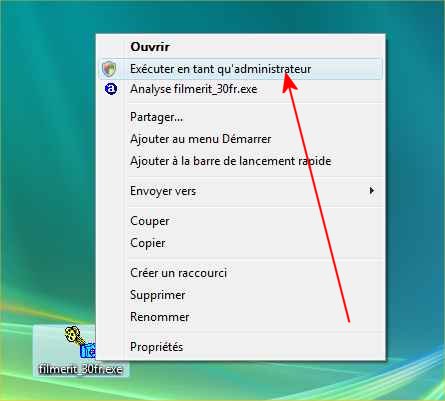Select the filmerit_30fr.exe film reel desktop icon
Screen dimensions: 445x401
click(80, 342)
